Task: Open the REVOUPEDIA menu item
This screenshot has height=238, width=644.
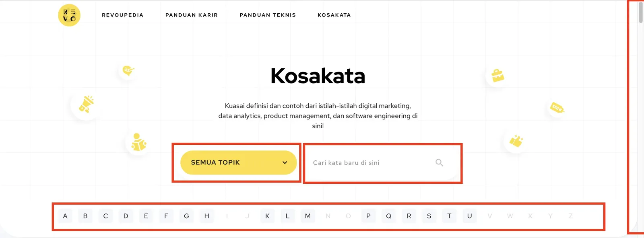Action: click(x=123, y=15)
